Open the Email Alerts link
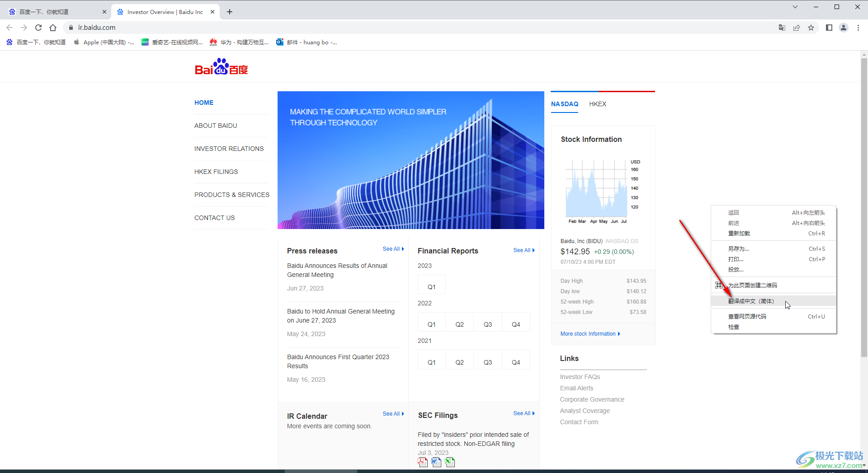 (x=576, y=388)
